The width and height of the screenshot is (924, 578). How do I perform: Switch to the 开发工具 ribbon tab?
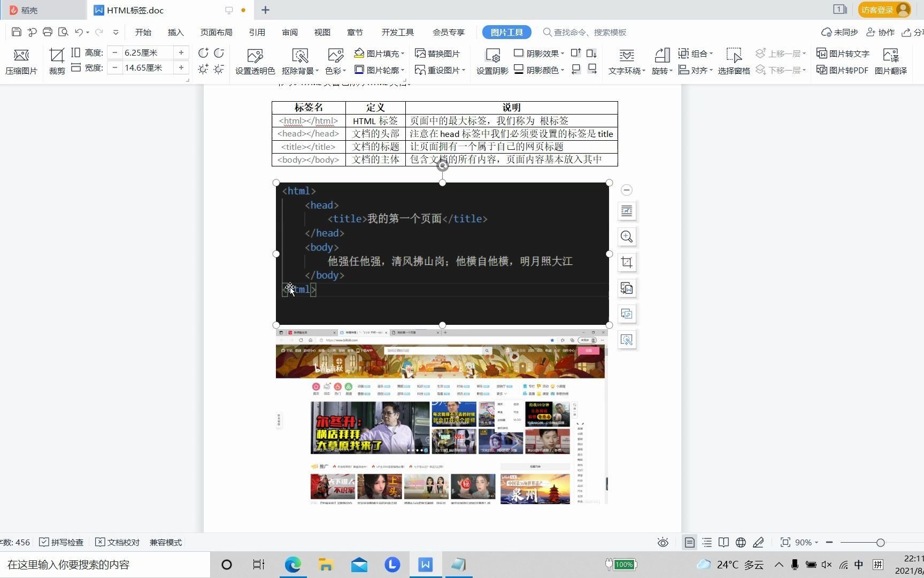pyautogui.click(x=397, y=32)
